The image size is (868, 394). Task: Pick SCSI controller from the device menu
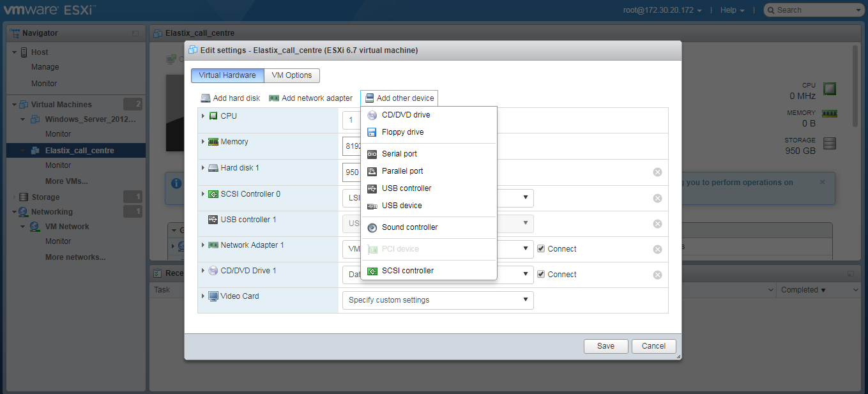coord(429,271)
